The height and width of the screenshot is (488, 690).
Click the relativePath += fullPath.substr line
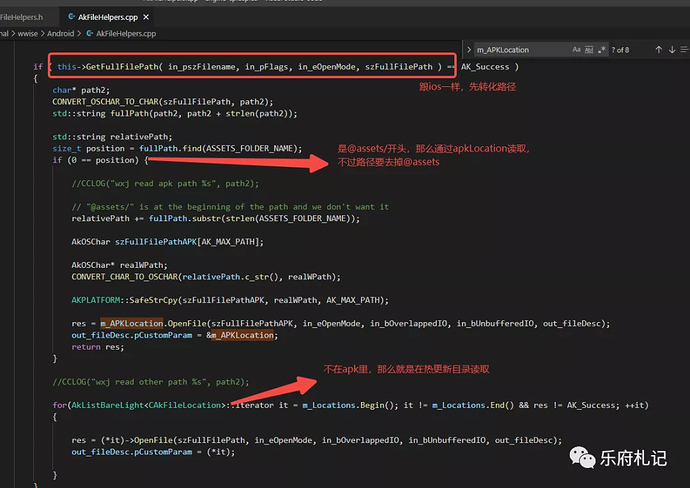coord(216,218)
